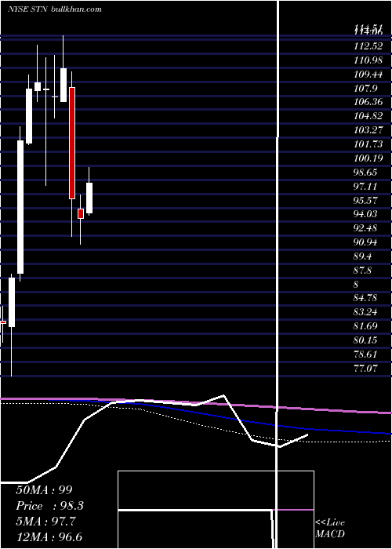Click the 50MA : 99 indicator text
The image size is (392, 549).
[44, 490]
